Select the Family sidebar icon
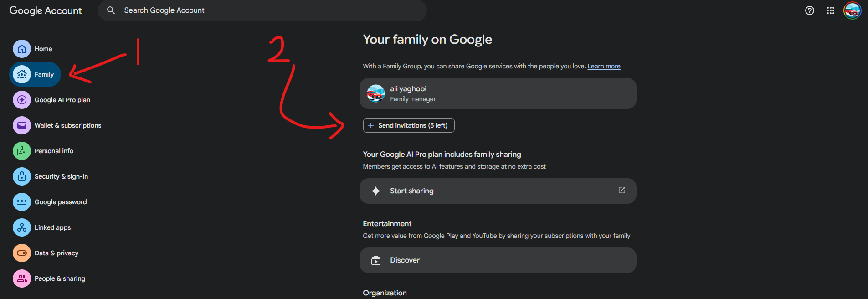 [22, 74]
